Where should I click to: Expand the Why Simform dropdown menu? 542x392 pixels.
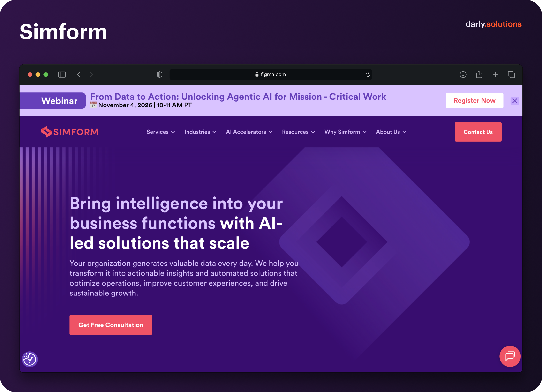click(x=345, y=132)
